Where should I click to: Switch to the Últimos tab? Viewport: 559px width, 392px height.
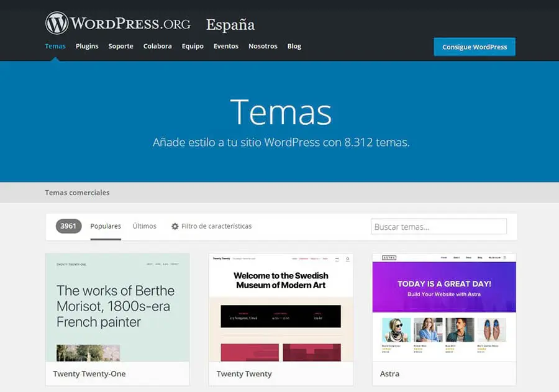coord(144,226)
